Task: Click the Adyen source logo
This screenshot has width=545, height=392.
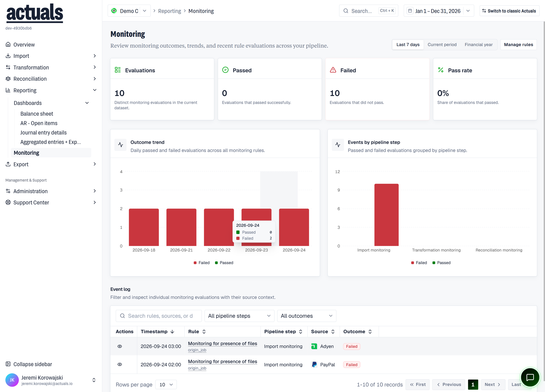Action: coord(314,346)
